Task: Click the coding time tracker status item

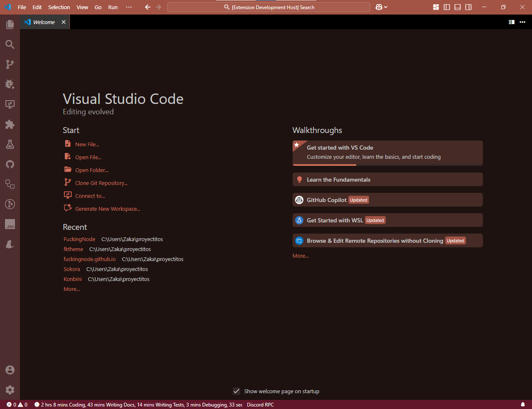Action: pyautogui.click(x=138, y=404)
